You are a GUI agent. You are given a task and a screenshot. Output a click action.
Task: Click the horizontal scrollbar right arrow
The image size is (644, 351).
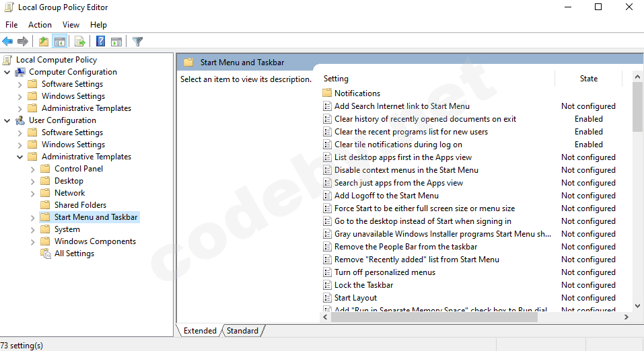click(x=627, y=317)
